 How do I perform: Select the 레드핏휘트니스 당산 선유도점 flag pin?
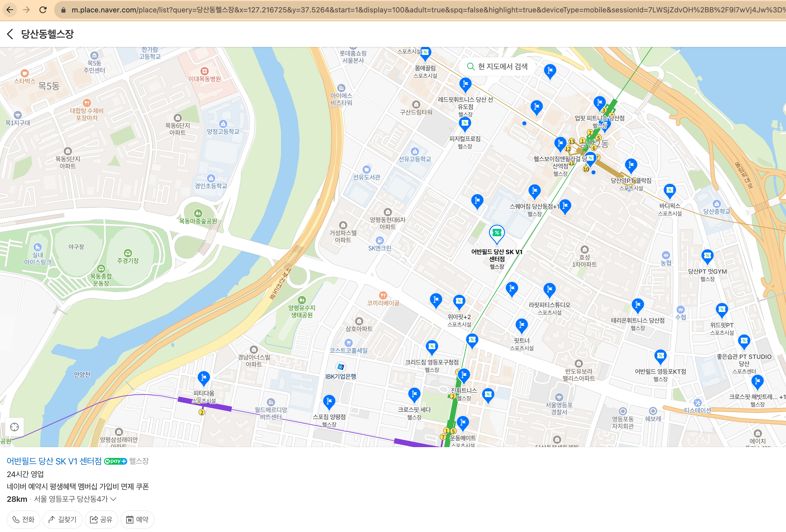click(x=465, y=85)
